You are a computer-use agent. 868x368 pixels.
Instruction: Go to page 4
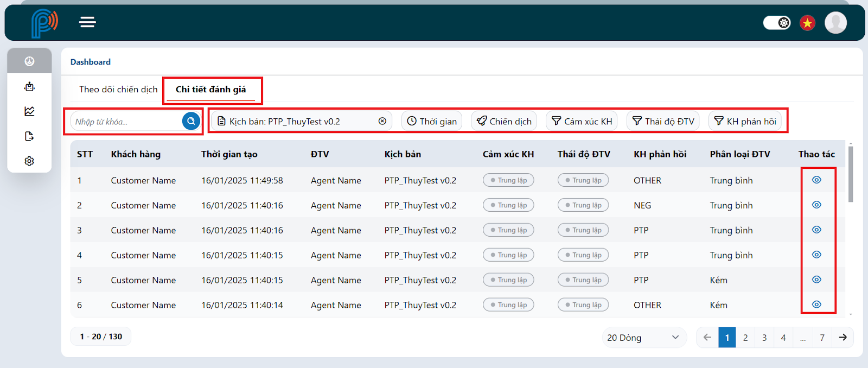pyautogui.click(x=783, y=338)
